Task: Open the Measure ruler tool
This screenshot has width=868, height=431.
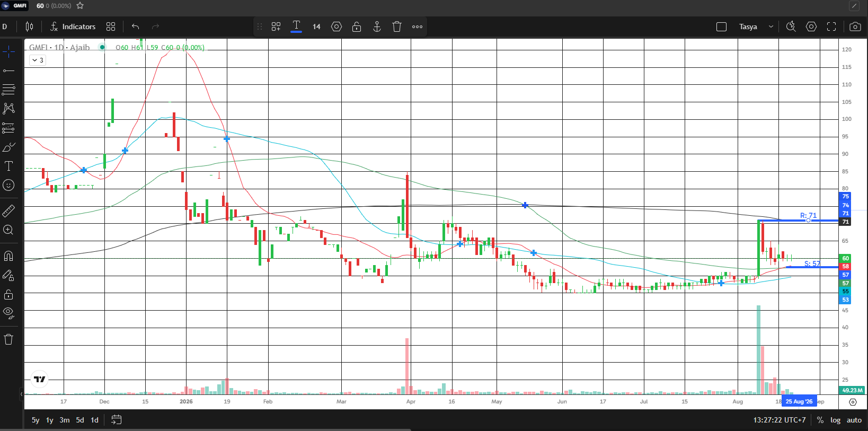Action: point(8,211)
